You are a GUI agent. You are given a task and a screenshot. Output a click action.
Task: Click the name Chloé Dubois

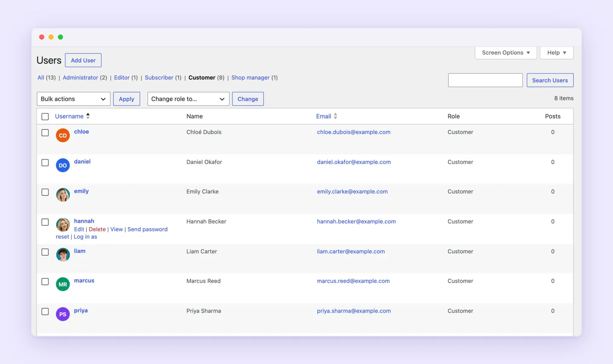tap(204, 132)
